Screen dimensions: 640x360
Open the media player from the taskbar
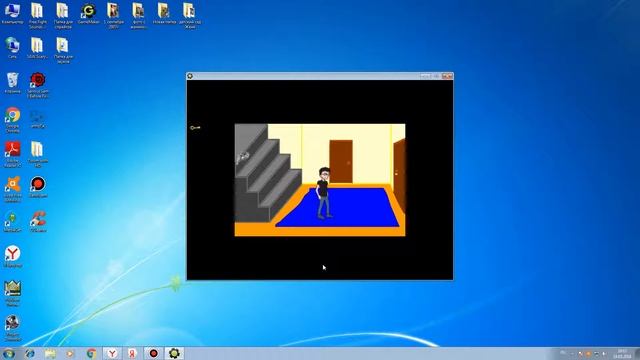pyautogui.click(x=70, y=353)
